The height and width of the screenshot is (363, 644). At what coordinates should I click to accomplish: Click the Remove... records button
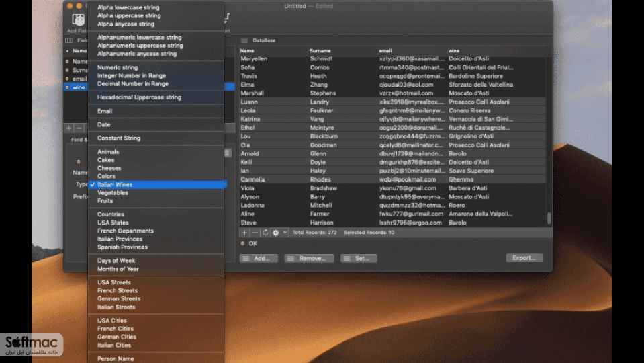pyautogui.click(x=309, y=258)
